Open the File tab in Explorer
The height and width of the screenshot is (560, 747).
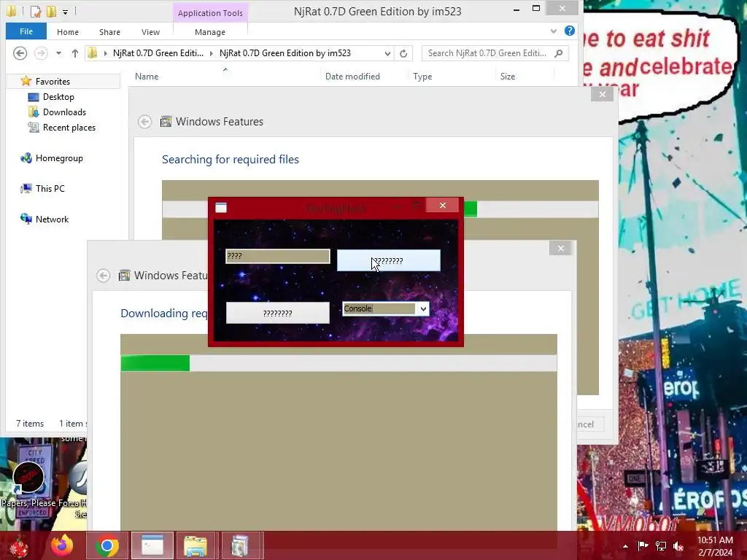26,31
